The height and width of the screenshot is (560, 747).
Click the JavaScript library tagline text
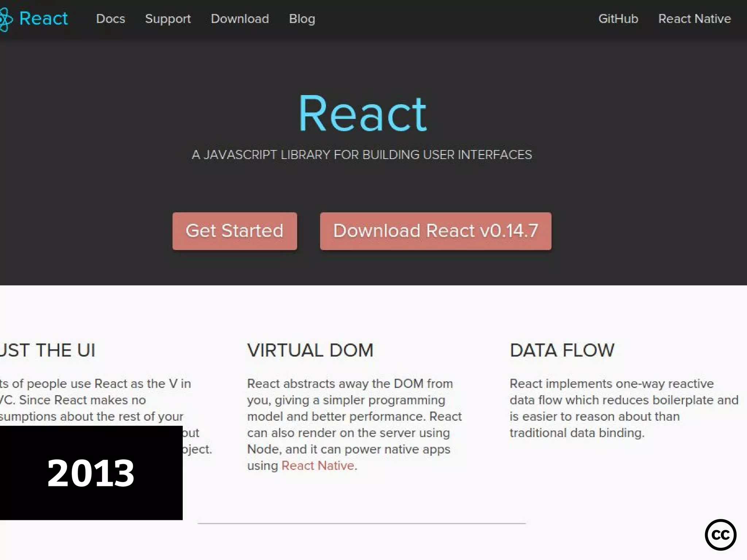[362, 155]
